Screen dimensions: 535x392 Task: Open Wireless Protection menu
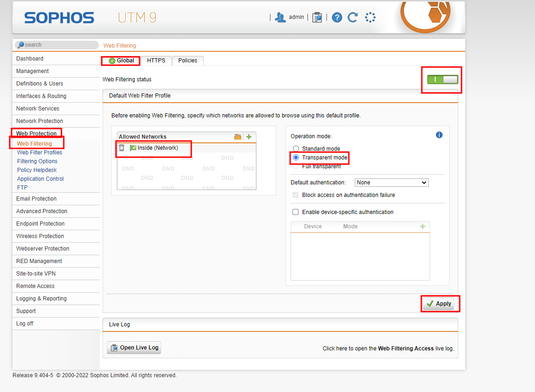(56, 236)
